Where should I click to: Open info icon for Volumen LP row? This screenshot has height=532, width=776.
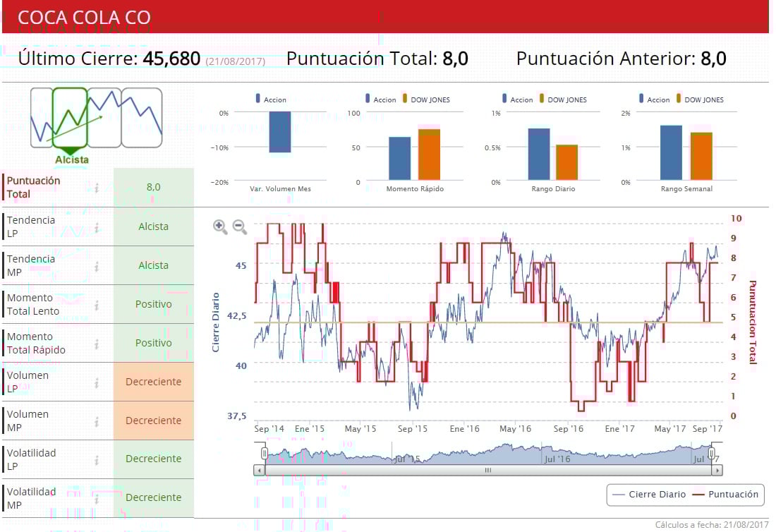pyautogui.click(x=97, y=382)
